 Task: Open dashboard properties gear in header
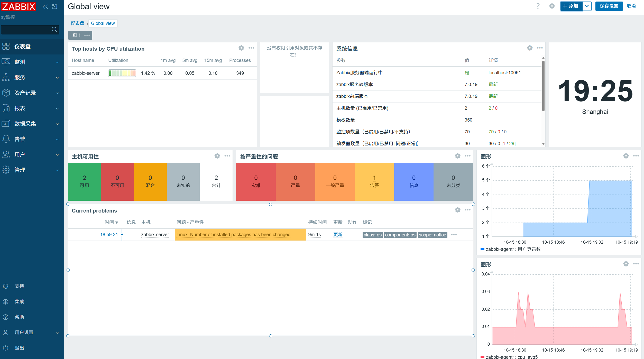coord(552,6)
